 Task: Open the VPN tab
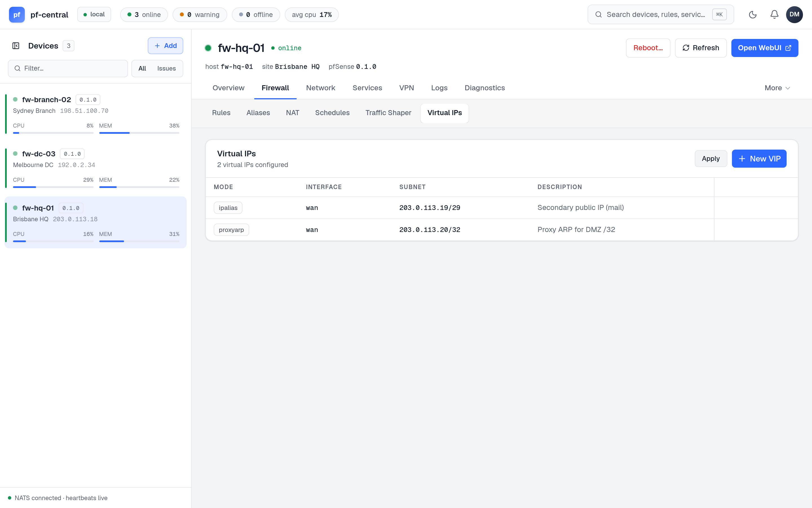[x=406, y=88]
